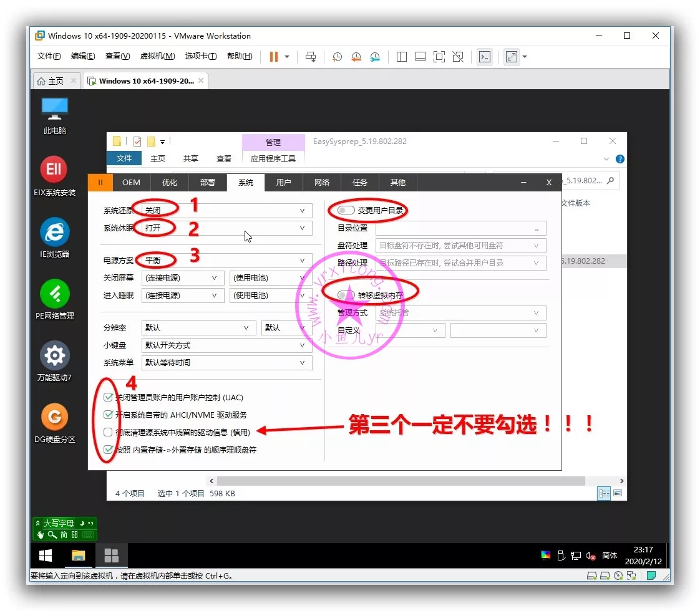Screen dimensions: 700x611
Task: Open the IE浏览器 desktop icon
Action: (x=54, y=233)
